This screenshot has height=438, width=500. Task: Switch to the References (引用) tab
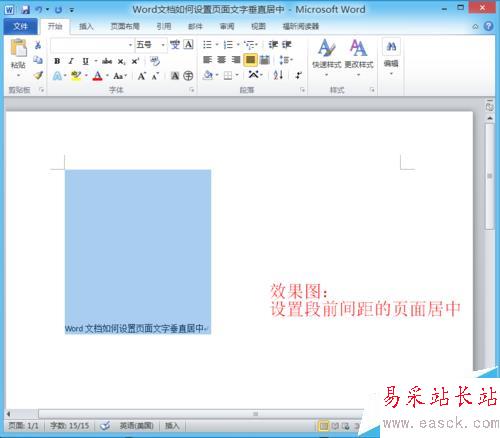[x=164, y=26]
